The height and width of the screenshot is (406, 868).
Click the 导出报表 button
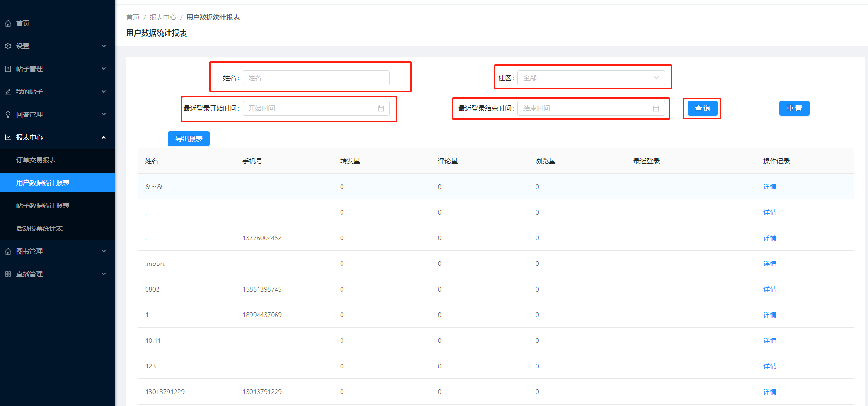(x=189, y=139)
